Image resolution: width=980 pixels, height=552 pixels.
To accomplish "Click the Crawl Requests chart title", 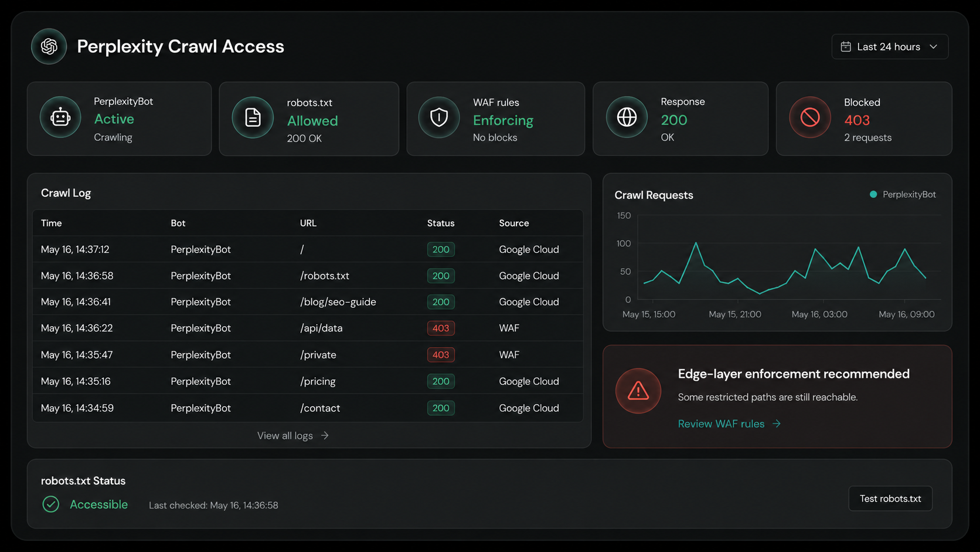I will coord(654,195).
